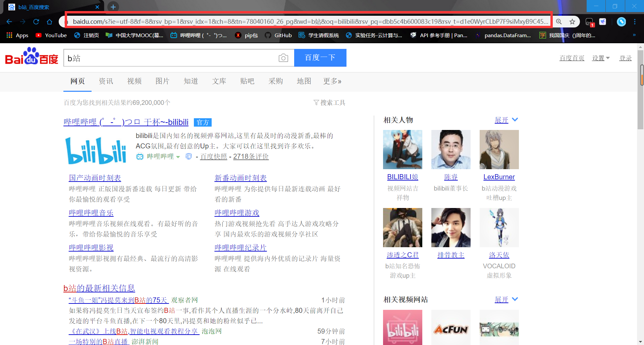Image resolution: width=644 pixels, height=345 pixels.
Task: Switch to the 采购 tab
Action: (276, 81)
